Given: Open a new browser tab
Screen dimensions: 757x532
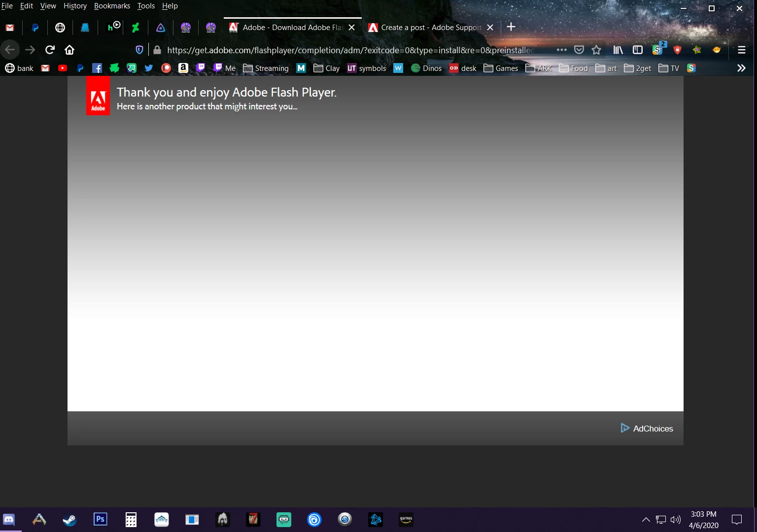Looking at the screenshot, I should pos(511,27).
